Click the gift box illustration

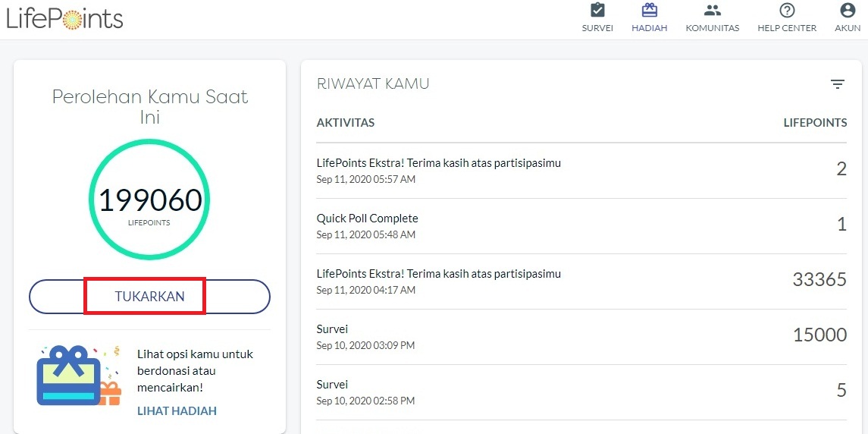pos(78,376)
